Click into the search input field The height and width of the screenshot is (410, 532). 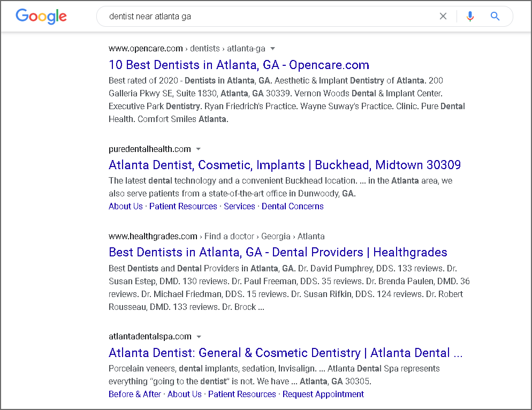(x=268, y=17)
